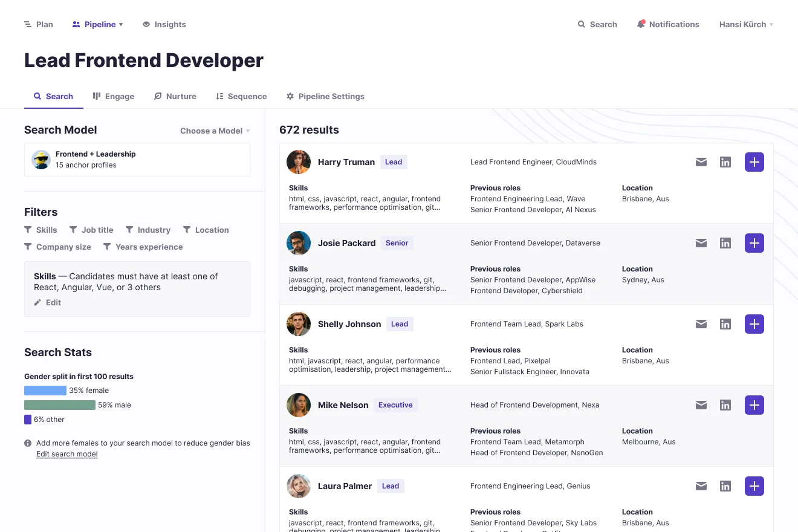This screenshot has width=798, height=532.
Task: Switch to the Sequence tab
Action: (241, 96)
